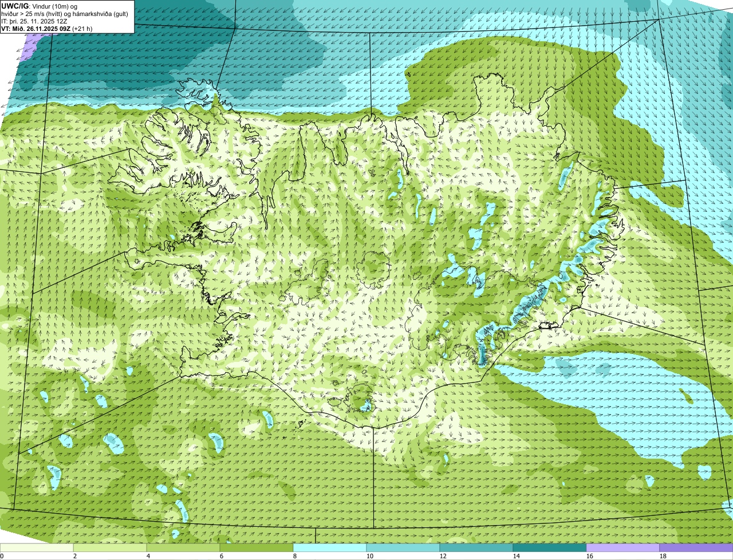Click the light purple legend band between 16 and 18
This screenshot has width=733, height=560.
pyautogui.click(x=623, y=548)
